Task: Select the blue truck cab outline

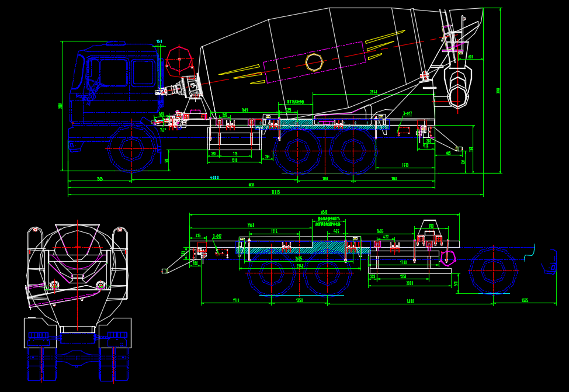Action: (x=116, y=83)
